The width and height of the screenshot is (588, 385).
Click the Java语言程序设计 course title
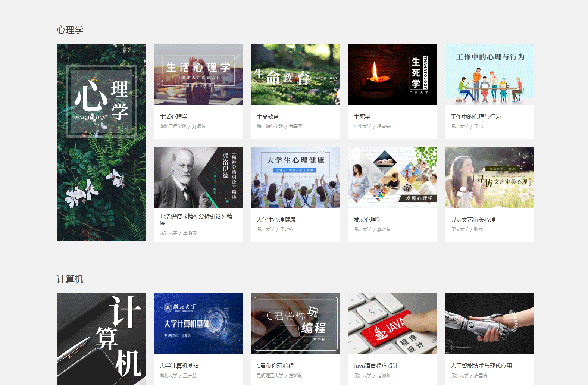[376, 366]
